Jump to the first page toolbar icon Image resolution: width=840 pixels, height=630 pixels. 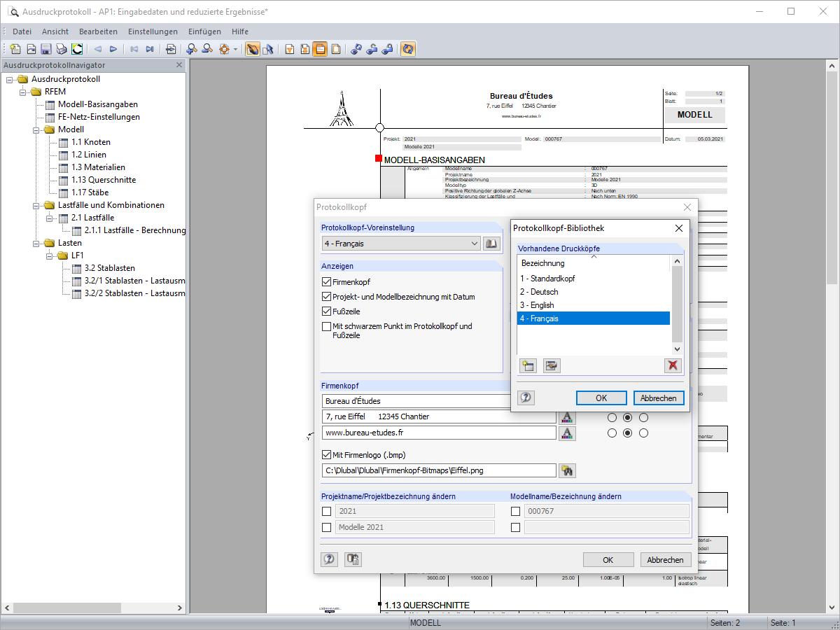[x=134, y=49]
